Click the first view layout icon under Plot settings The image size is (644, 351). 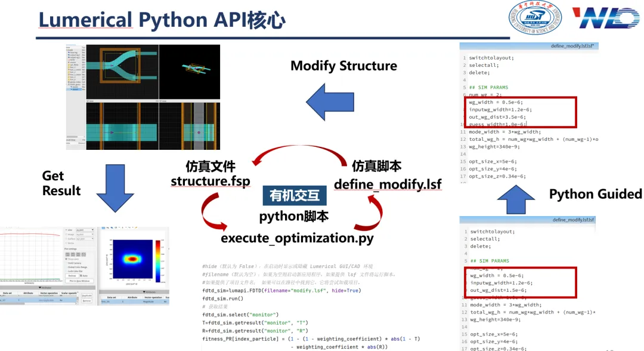[67, 254]
